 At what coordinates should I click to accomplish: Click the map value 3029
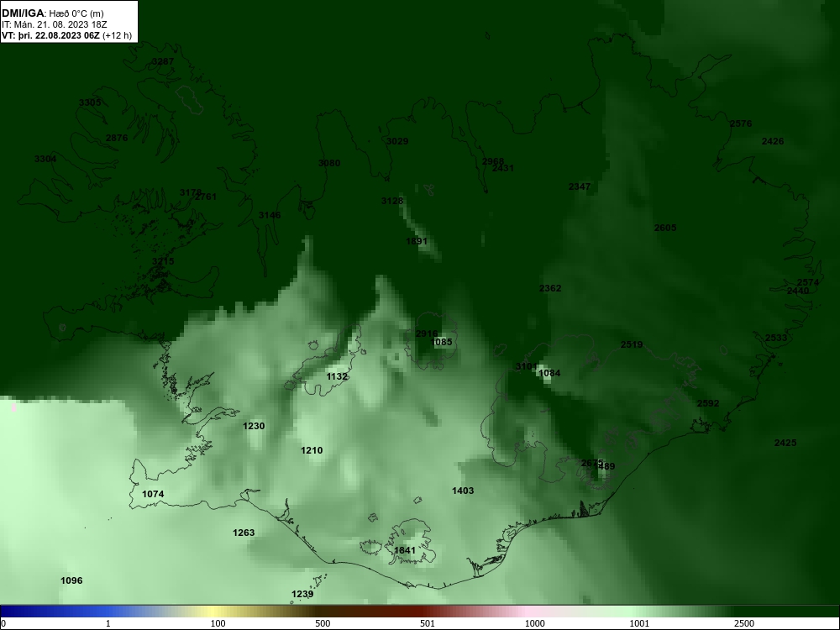(397, 141)
